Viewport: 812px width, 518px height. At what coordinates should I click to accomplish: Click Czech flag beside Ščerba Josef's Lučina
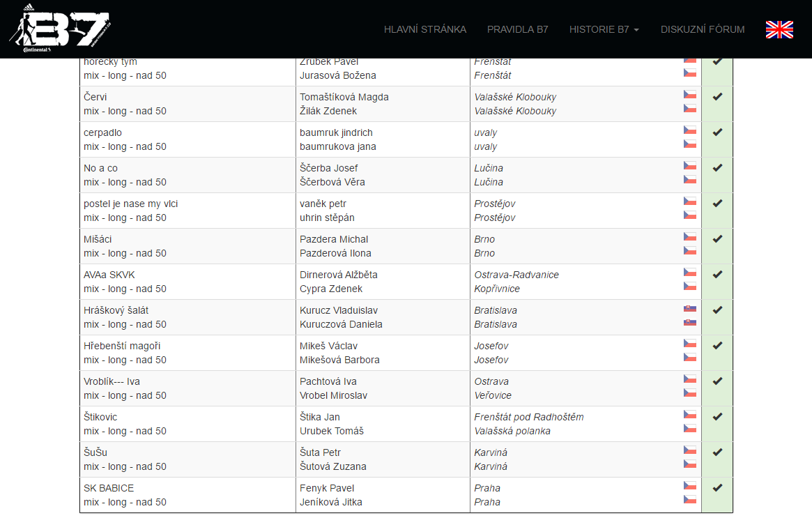point(690,166)
